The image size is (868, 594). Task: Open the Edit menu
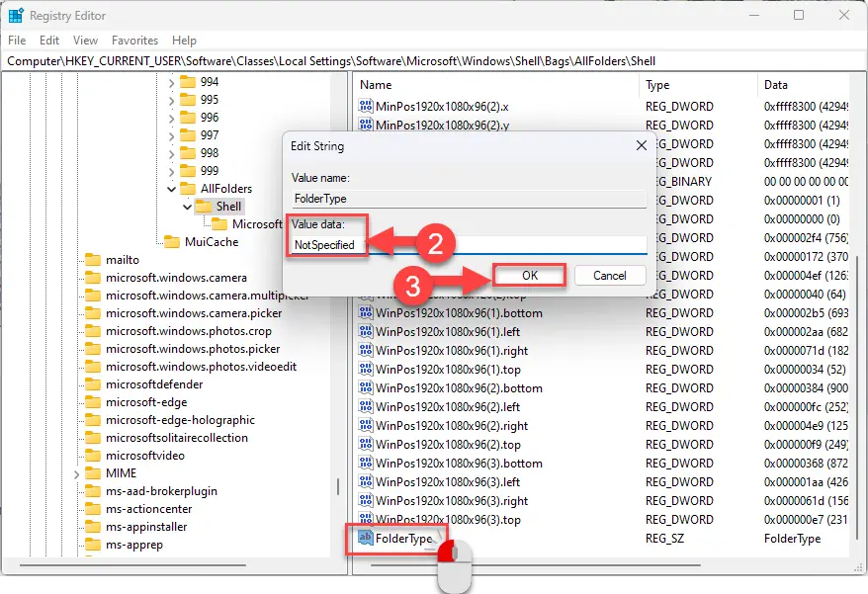49,41
